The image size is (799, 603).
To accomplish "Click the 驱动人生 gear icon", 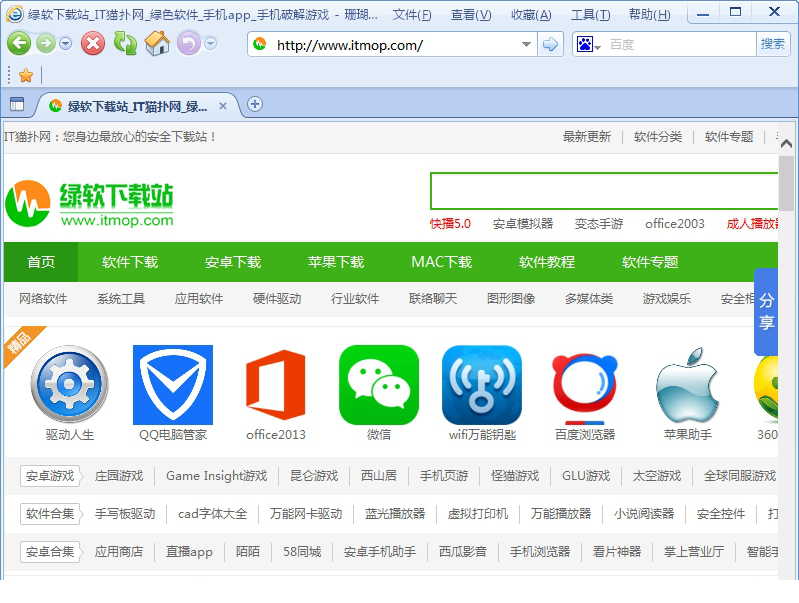I will pyautogui.click(x=70, y=384).
